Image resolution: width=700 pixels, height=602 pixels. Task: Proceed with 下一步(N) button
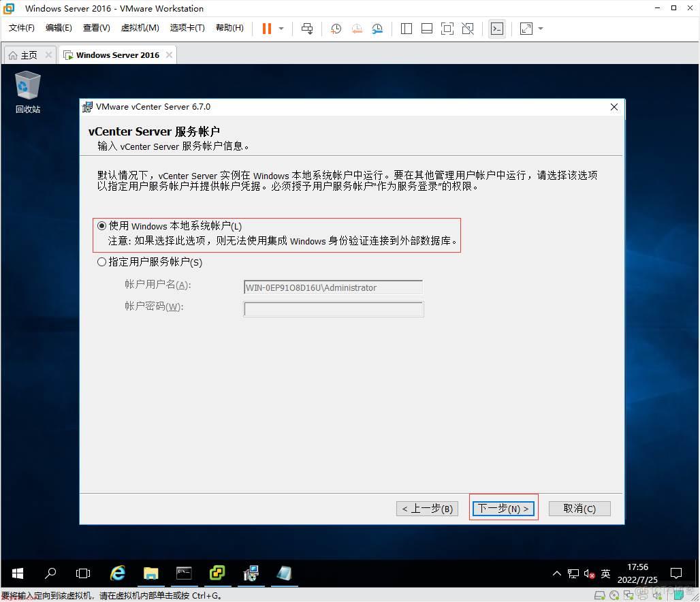pos(503,509)
